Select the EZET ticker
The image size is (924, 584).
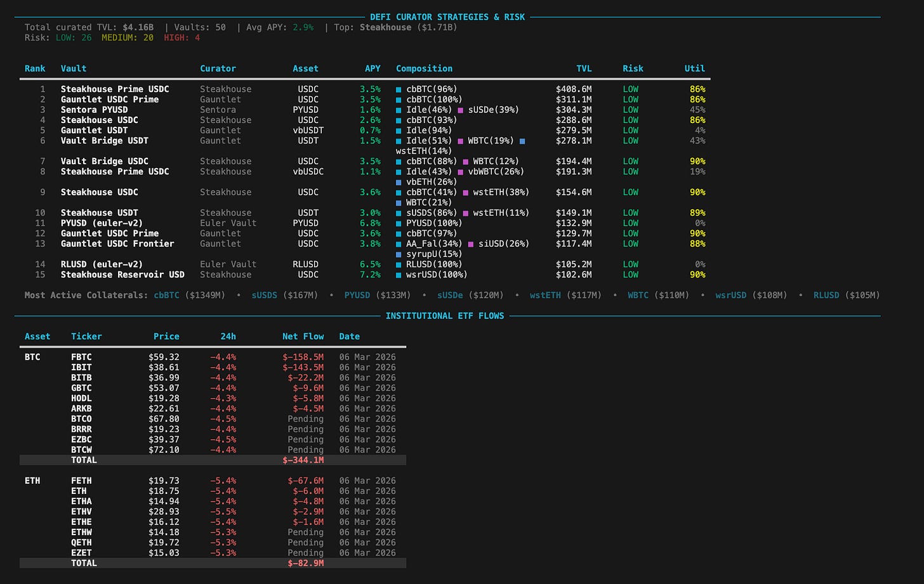[81, 553]
